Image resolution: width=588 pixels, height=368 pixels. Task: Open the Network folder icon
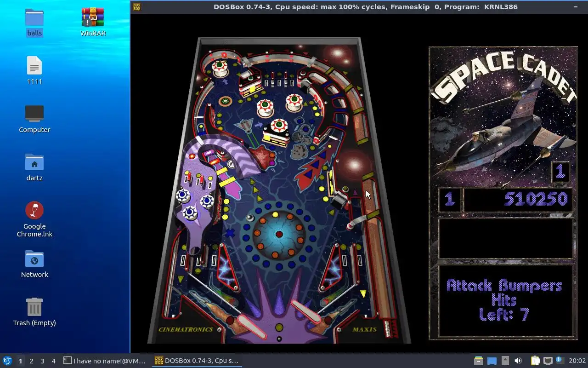point(34,264)
